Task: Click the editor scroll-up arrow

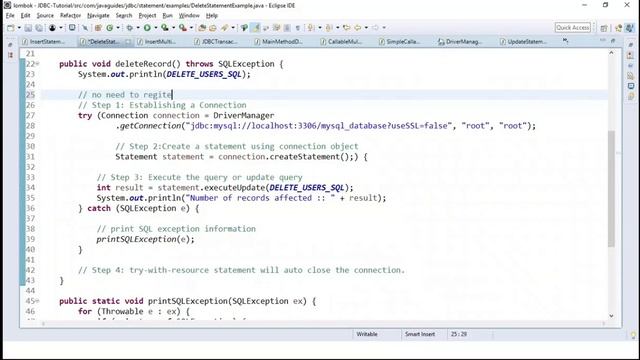Action: tap(611, 53)
